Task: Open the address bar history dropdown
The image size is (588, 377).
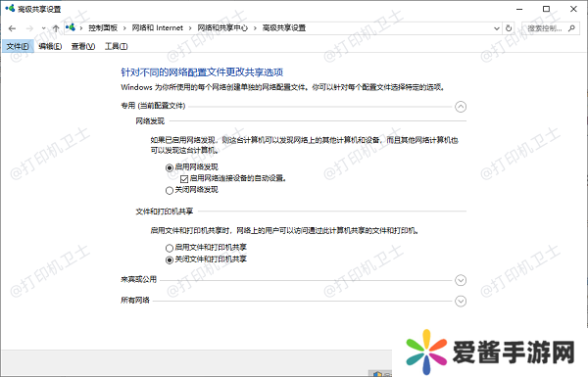Action: coord(497,28)
